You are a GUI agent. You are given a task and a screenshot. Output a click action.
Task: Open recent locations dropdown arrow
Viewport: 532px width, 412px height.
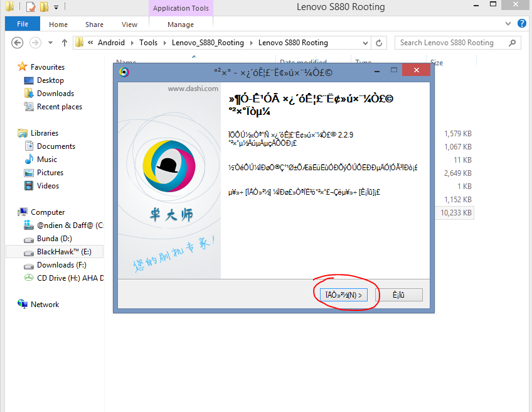point(51,43)
